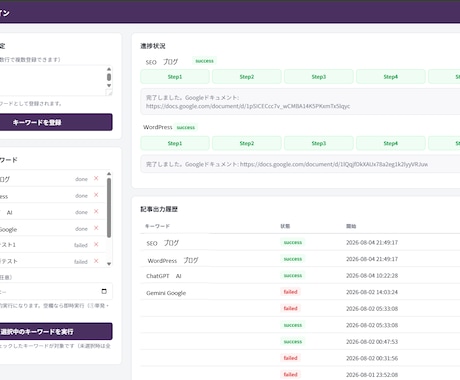This screenshot has width=460, height=380.
Task: Delete the done keyword row with AI
Action: 96,211
